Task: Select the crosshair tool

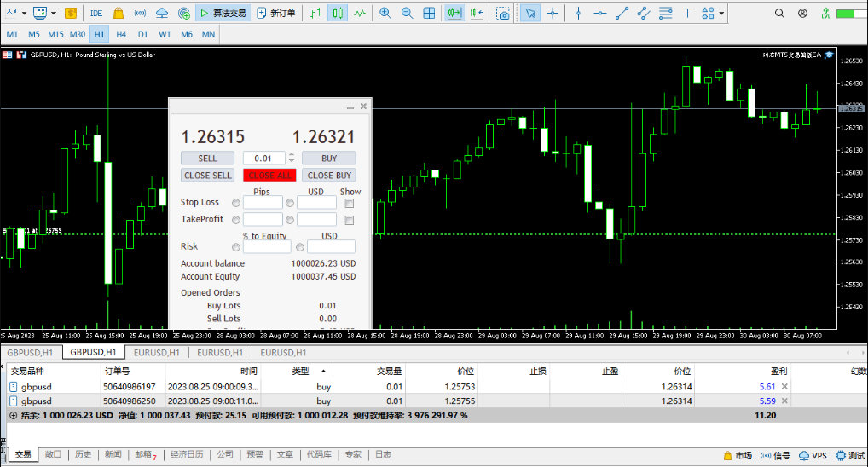Action: coord(553,13)
